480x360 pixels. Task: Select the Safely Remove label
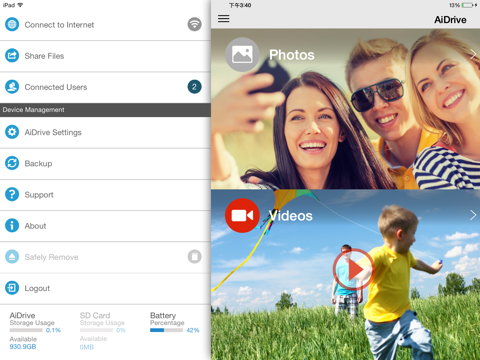click(51, 257)
